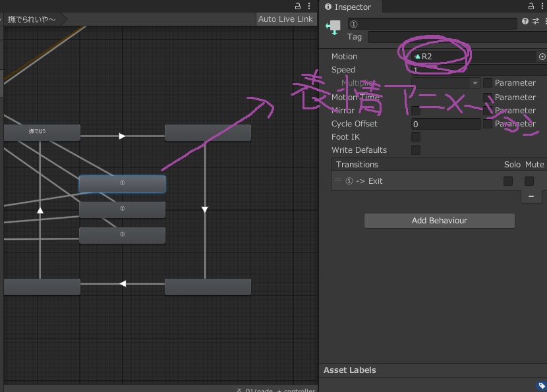Click the Add Behaviour button

tap(440, 221)
